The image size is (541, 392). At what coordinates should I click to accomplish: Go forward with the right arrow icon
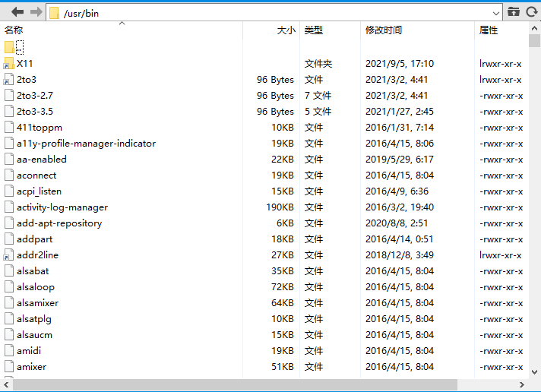[x=36, y=12]
